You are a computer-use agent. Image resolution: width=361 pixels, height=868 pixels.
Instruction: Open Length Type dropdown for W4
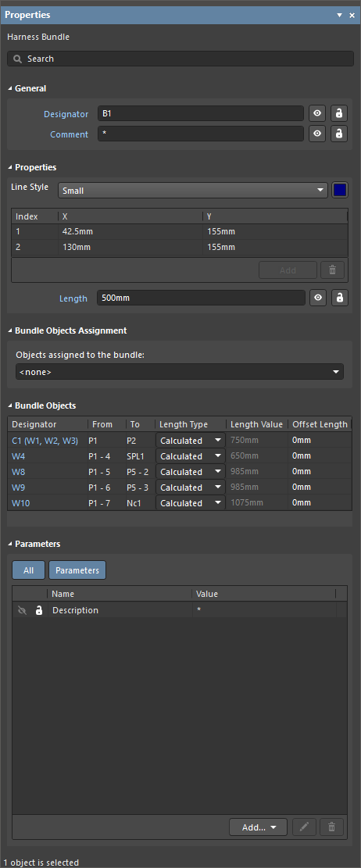coord(191,456)
